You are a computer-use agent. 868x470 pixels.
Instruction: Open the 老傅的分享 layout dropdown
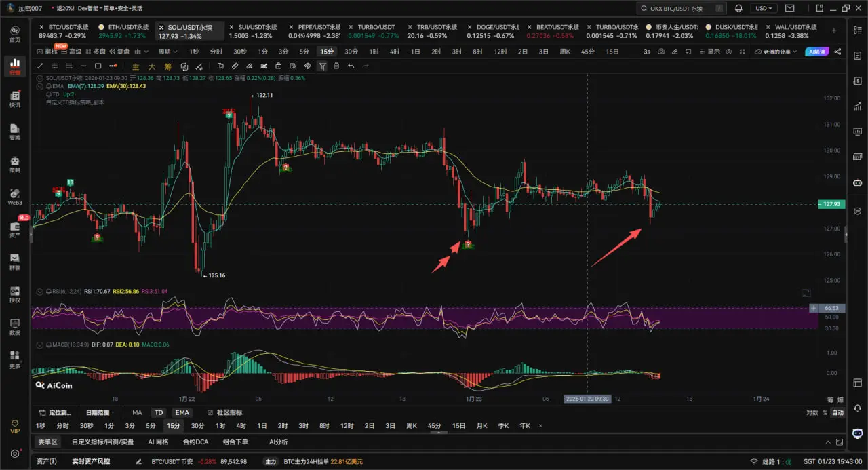[777, 52]
